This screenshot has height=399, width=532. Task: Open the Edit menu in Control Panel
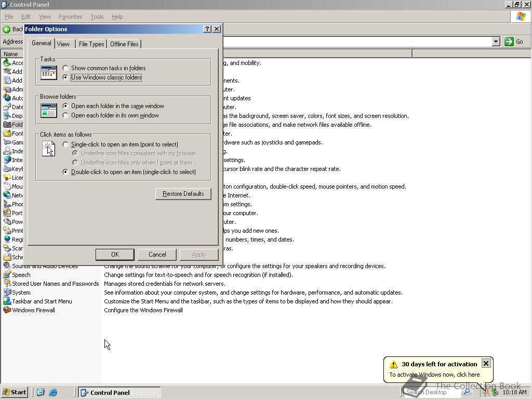(x=26, y=17)
